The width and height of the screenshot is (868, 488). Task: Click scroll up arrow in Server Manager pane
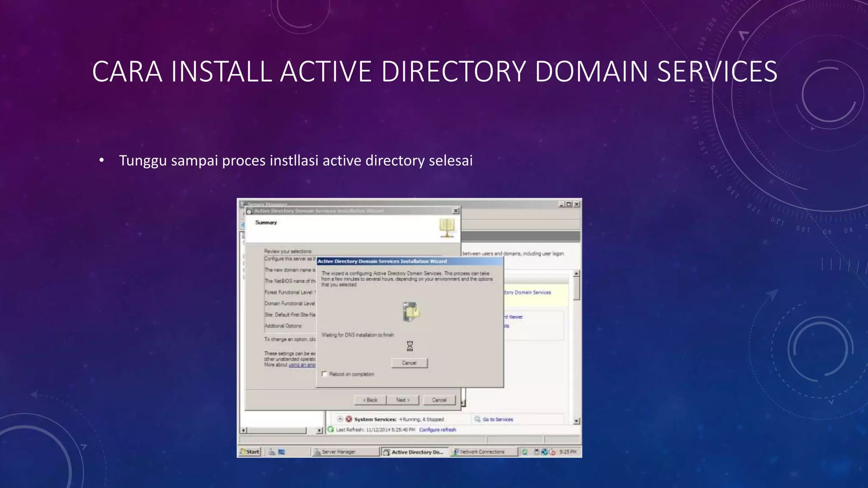pos(576,274)
